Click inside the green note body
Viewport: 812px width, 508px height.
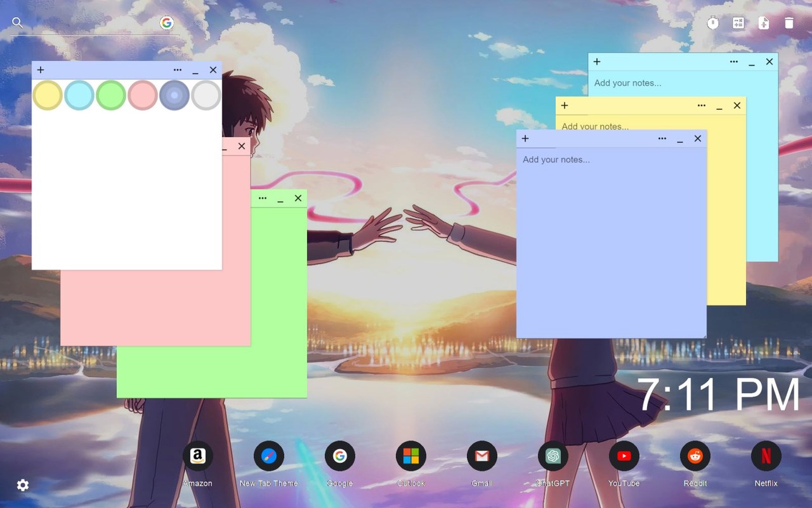pyautogui.click(x=278, y=302)
